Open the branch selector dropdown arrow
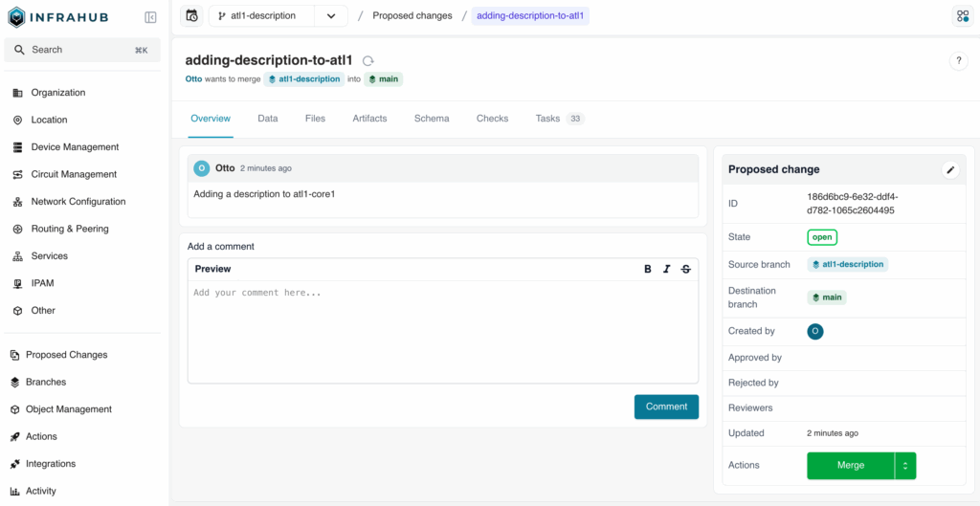Viewport: 980px width, 506px height. (331, 16)
